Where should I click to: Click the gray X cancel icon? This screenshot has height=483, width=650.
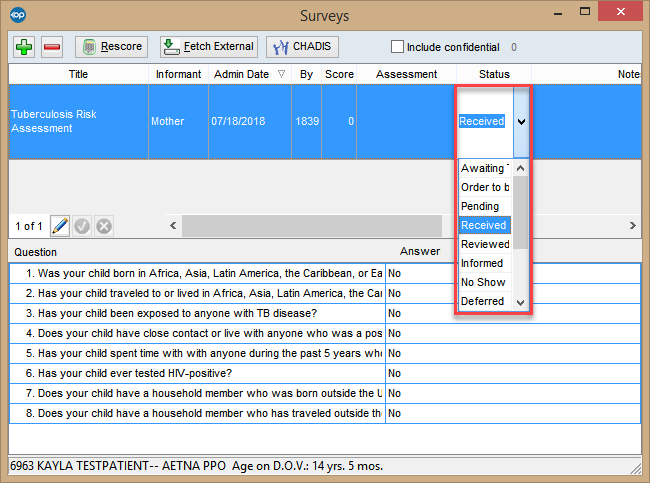coord(104,226)
